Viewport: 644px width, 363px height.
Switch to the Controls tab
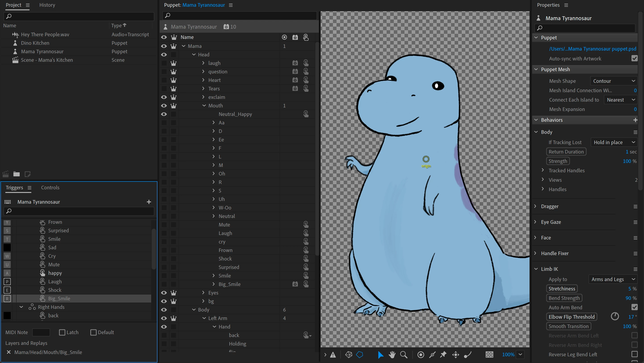(50, 188)
